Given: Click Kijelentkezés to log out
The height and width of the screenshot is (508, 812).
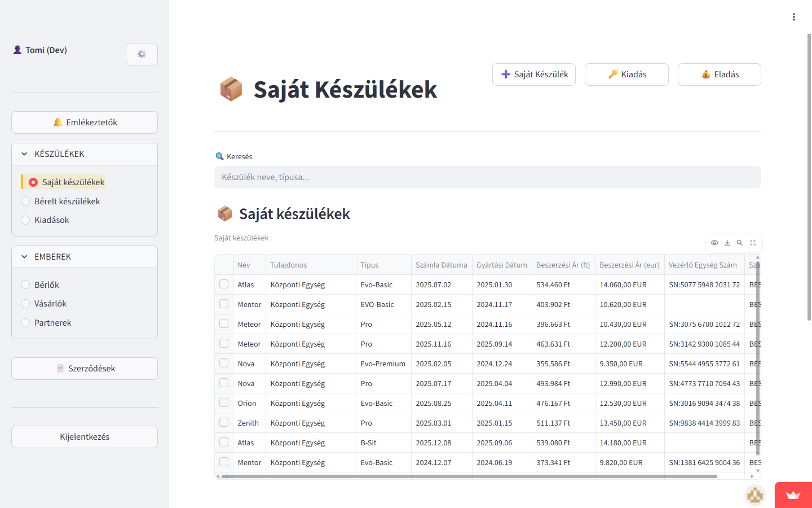Looking at the screenshot, I should (x=84, y=436).
